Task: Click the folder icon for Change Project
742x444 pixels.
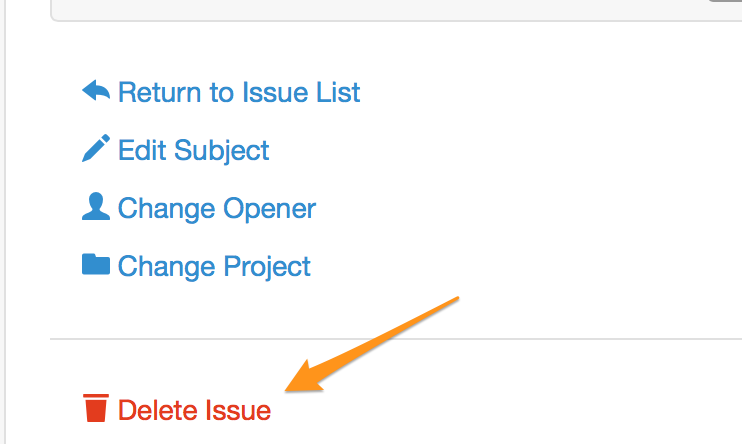Action: 95,265
